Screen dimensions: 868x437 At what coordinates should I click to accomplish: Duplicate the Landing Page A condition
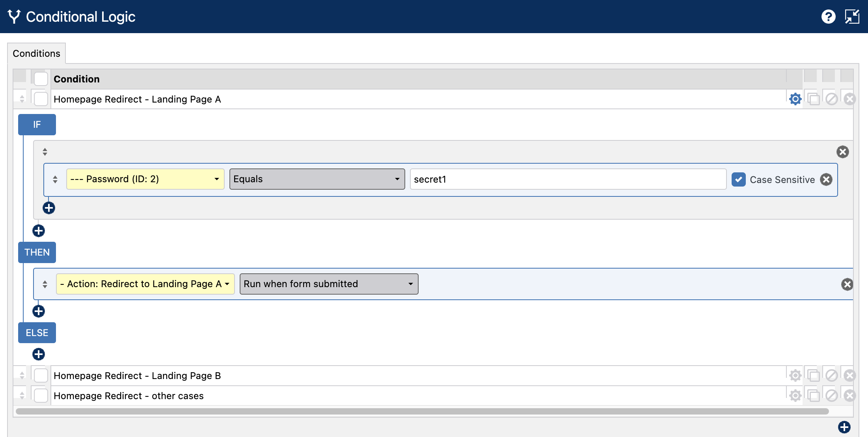(813, 99)
